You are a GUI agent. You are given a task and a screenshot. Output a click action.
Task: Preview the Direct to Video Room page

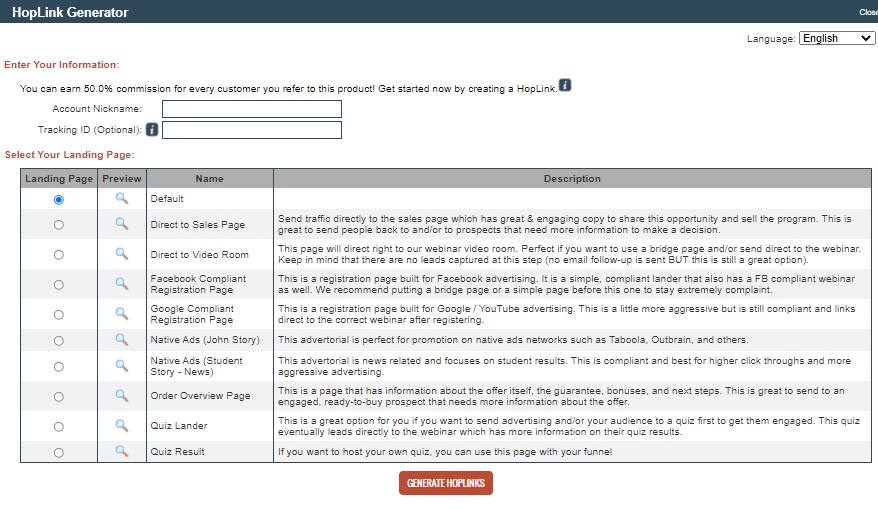coord(122,254)
